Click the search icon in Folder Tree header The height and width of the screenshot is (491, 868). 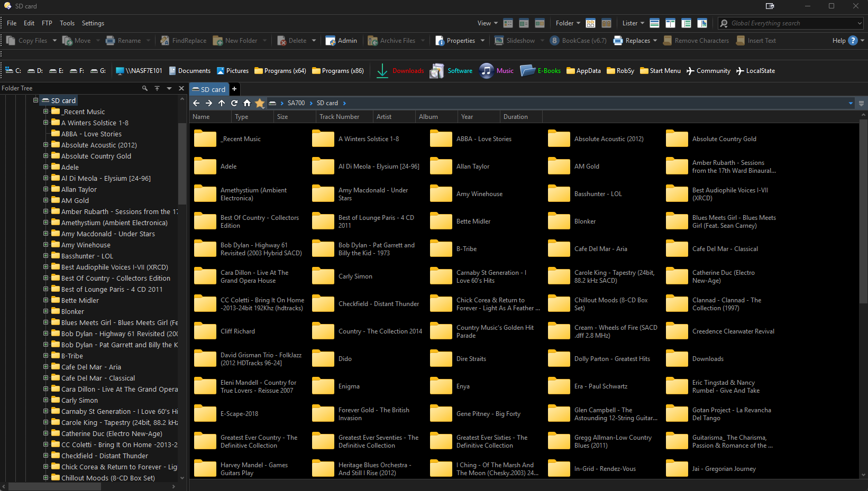click(144, 88)
